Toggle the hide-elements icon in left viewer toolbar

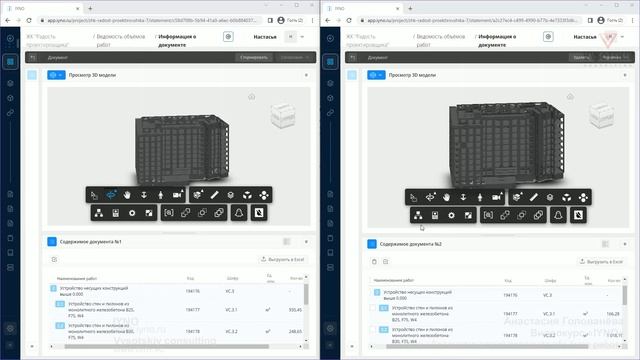[x=259, y=213]
